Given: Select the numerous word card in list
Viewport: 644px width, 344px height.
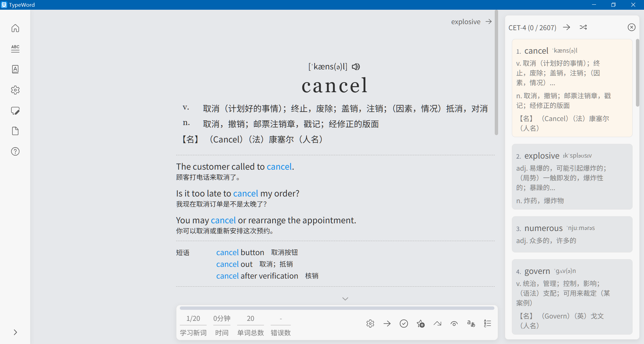Looking at the screenshot, I should pyautogui.click(x=572, y=234).
